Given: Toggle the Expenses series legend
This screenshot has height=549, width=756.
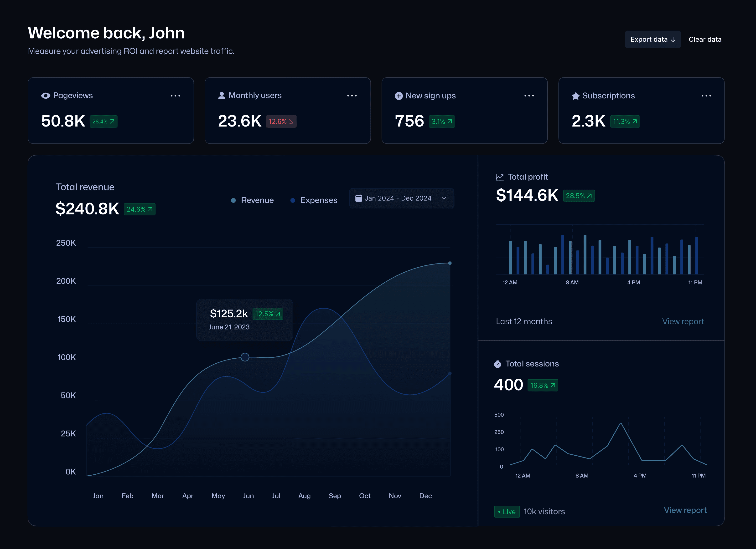Looking at the screenshot, I should 318,200.
